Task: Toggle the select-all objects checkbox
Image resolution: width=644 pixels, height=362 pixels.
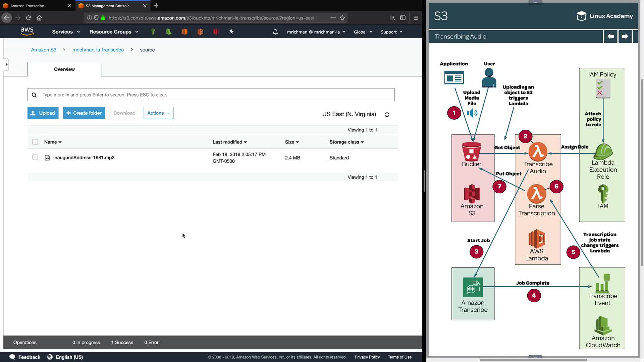Action: (x=35, y=142)
